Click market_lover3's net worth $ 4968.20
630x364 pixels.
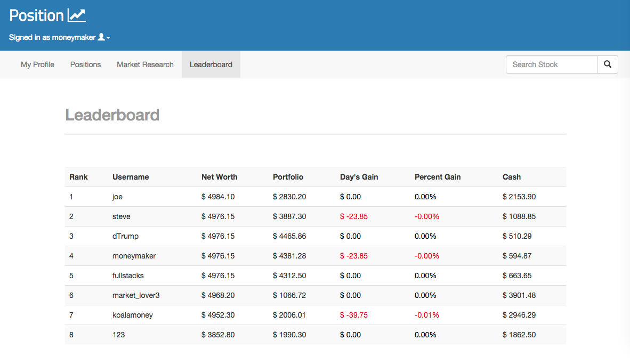[218, 295]
